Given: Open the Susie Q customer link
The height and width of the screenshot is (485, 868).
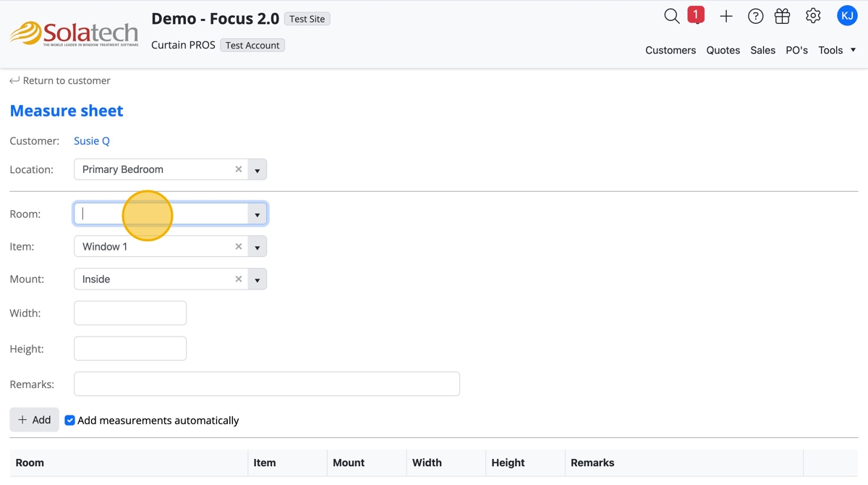Looking at the screenshot, I should pos(92,141).
